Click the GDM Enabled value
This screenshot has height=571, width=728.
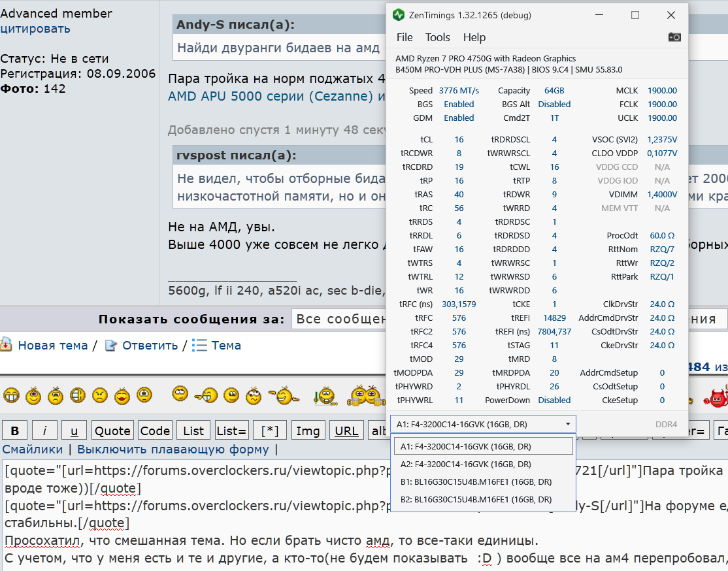coord(459,118)
